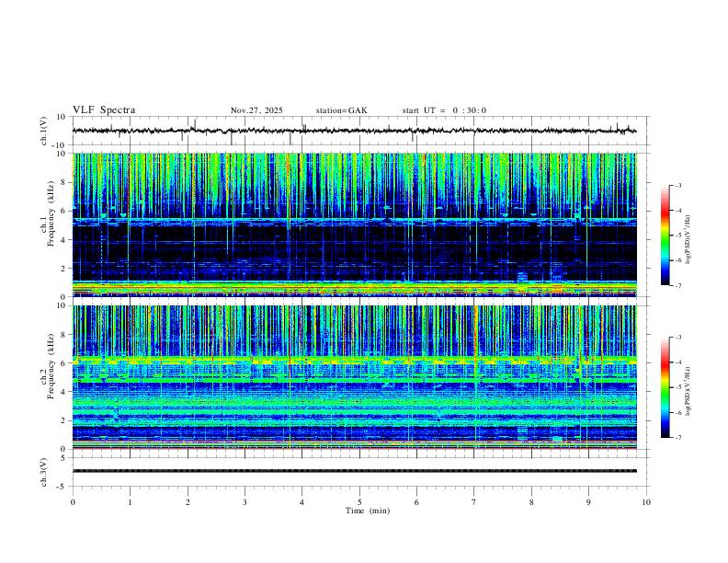
Task: Click the ch.1 color bar "log(PSD)" label
Action: pos(688,239)
